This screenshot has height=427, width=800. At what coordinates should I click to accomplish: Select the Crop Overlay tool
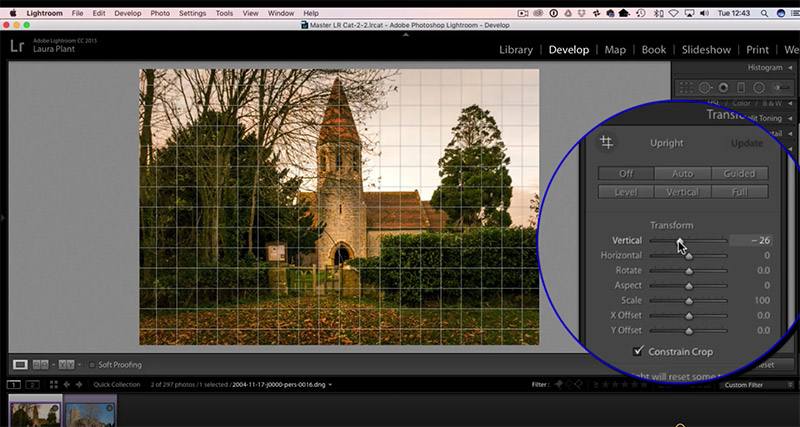click(687, 87)
